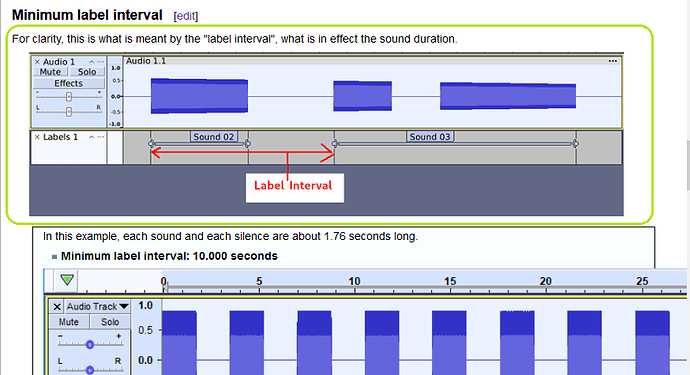Select the Audio 1.1 clip title
690x375 pixels.
(x=146, y=61)
